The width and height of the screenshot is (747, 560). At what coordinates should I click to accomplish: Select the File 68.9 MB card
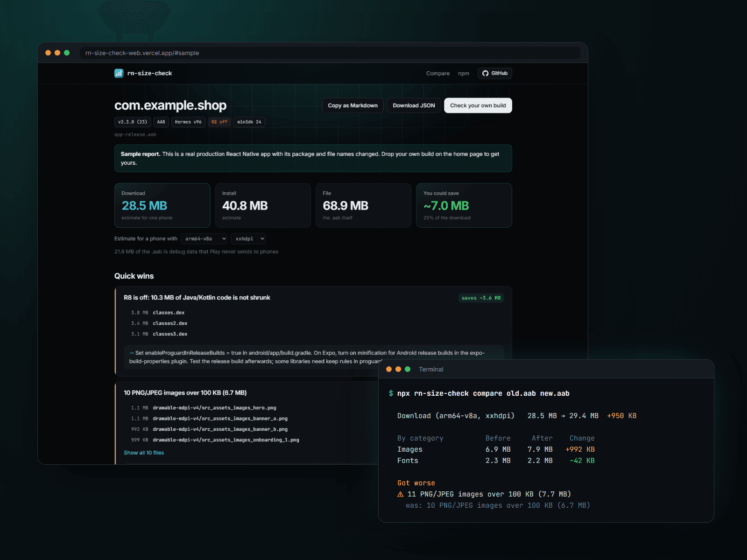click(364, 205)
